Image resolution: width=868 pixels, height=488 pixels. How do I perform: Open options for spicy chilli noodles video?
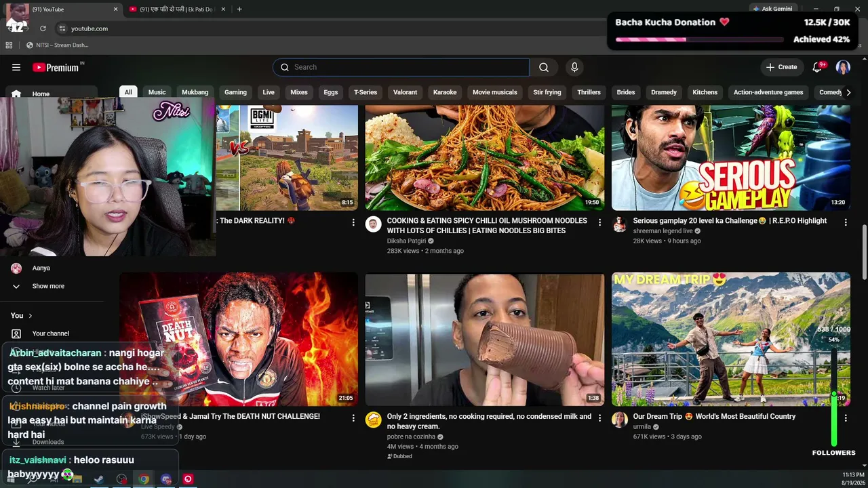599,222
